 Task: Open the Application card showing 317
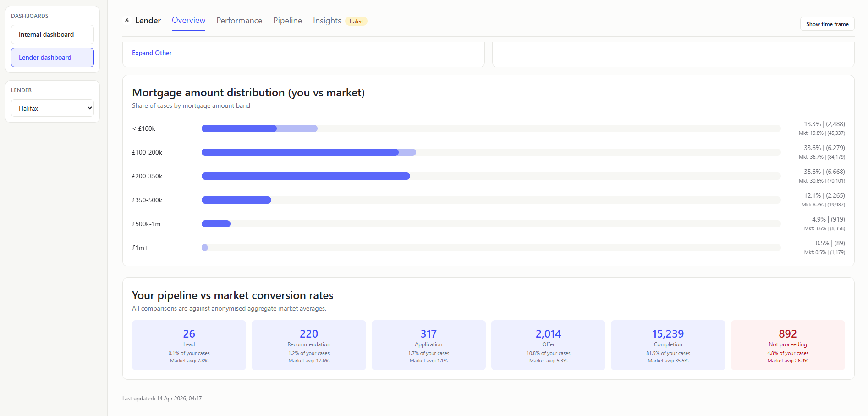point(428,345)
